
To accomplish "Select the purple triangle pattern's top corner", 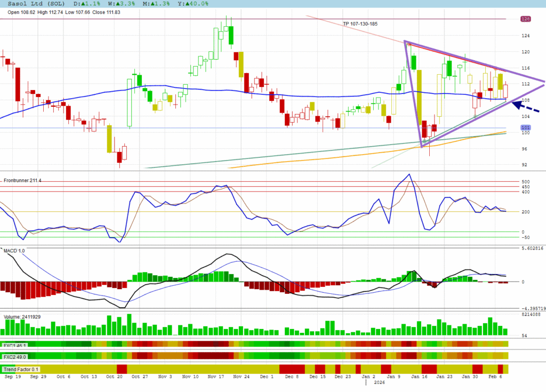I will [405, 41].
